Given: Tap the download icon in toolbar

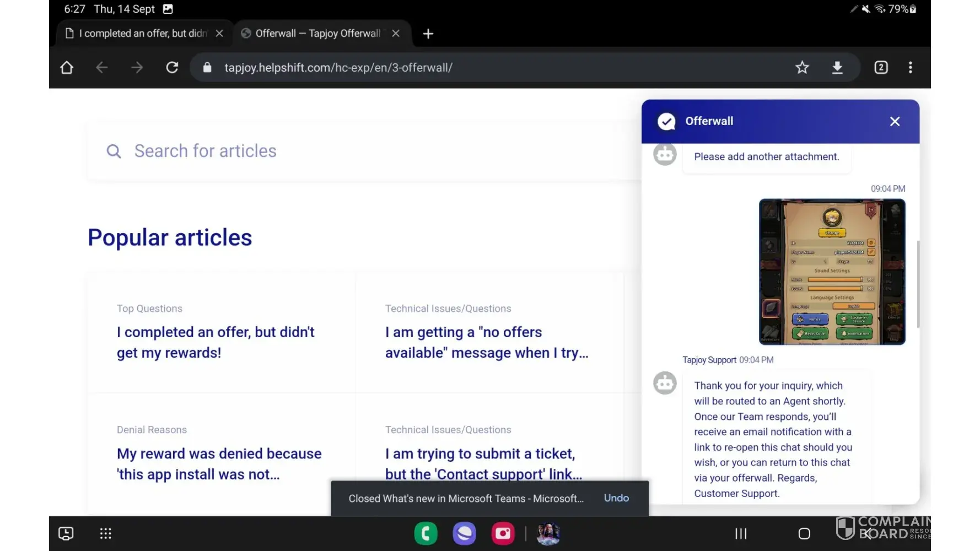Looking at the screenshot, I should coord(837,67).
